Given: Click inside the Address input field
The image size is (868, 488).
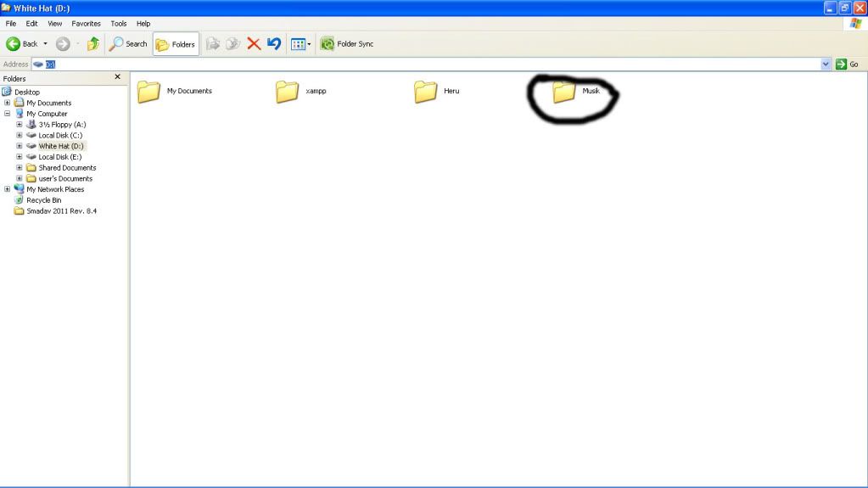Looking at the screenshot, I should 424,65.
